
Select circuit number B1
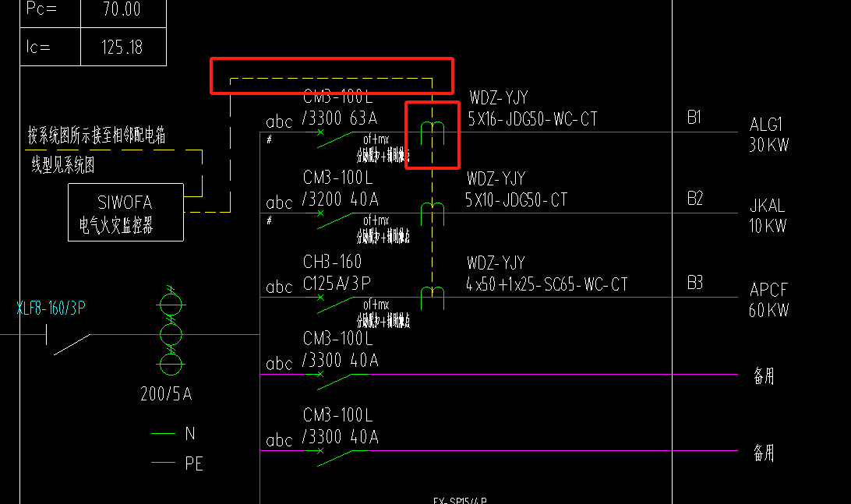tap(694, 117)
